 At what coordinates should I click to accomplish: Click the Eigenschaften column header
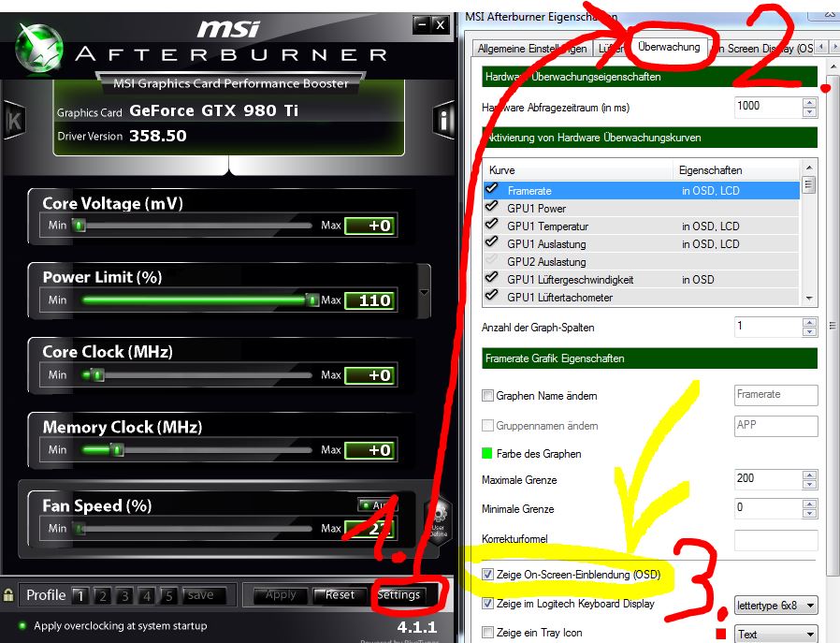[736, 170]
